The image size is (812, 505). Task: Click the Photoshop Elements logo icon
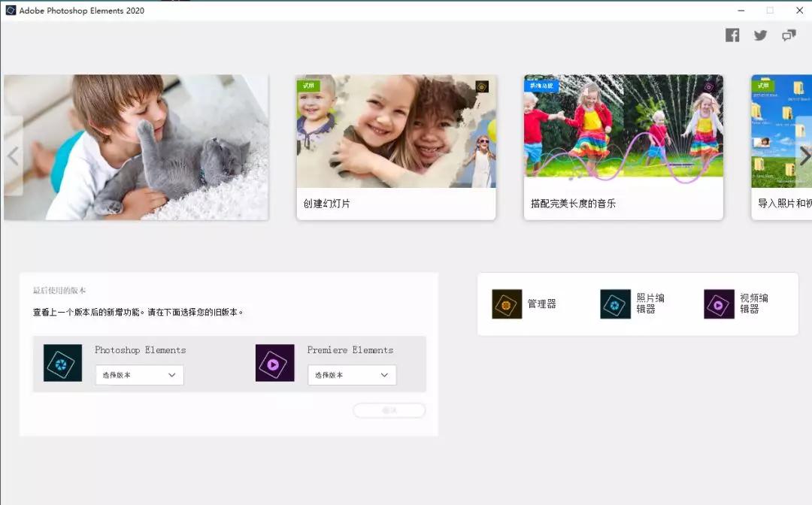click(62, 363)
